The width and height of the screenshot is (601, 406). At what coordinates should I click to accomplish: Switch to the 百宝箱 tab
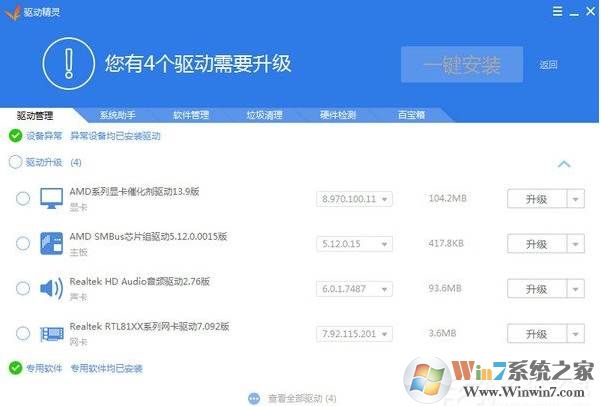[411, 115]
